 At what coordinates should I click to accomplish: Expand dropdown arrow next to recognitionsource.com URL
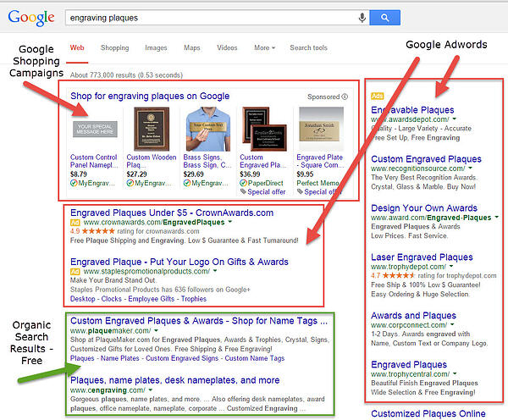click(x=470, y=168)
